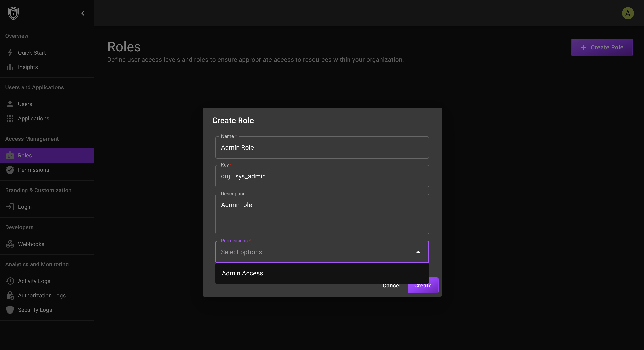This screenshot has height=350, width=644.
Task: Open Permissions verified badge icon
Action: pyautogui.click(x=10, y=170)
